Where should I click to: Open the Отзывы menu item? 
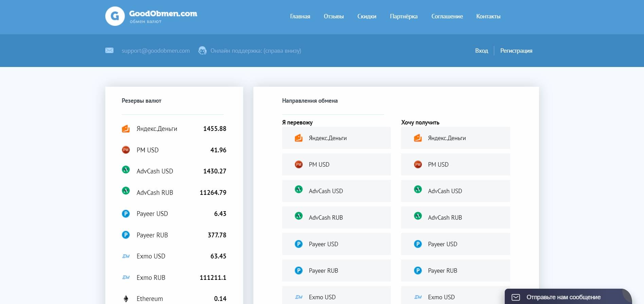[x=334, y=16]
